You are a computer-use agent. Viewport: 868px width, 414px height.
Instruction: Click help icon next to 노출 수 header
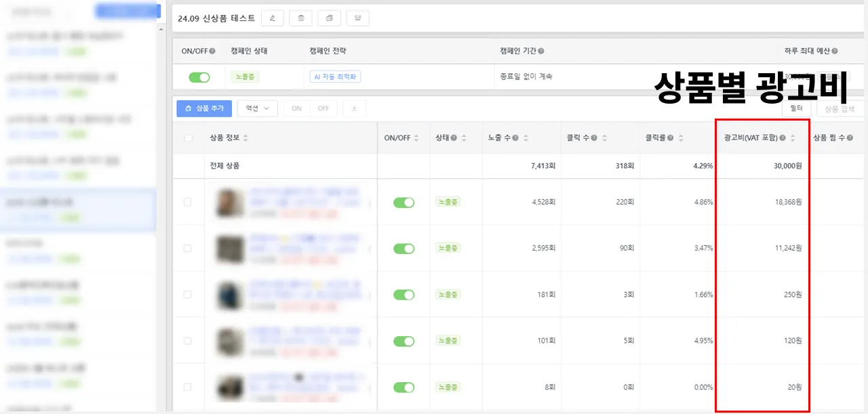[x=515, y=138]
